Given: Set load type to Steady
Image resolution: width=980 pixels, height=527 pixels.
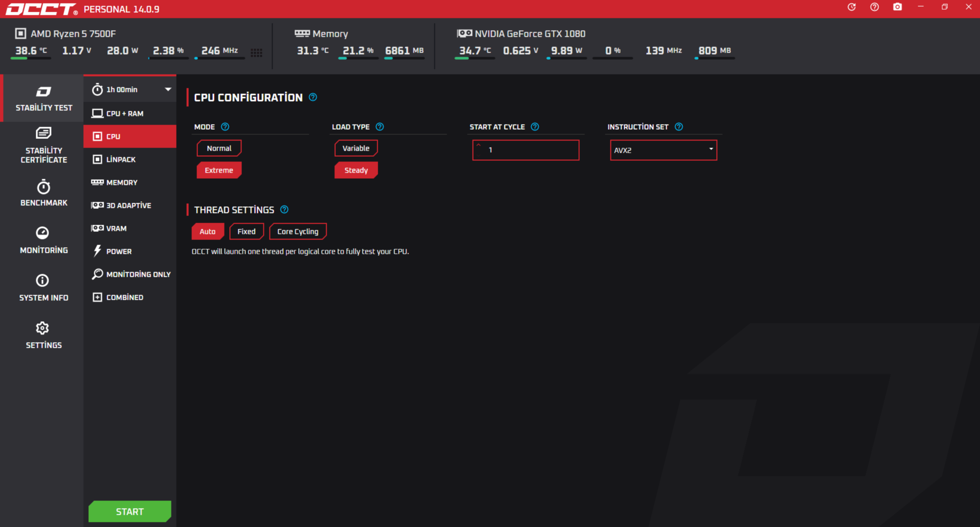Looking at the screenshot, I should pyautogui.click(x=356, y=170).
